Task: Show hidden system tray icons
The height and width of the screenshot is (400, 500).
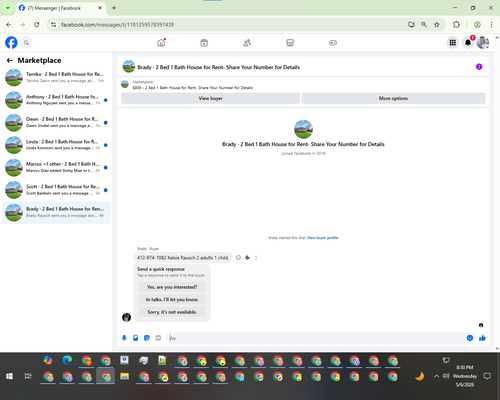Action: 436,376
